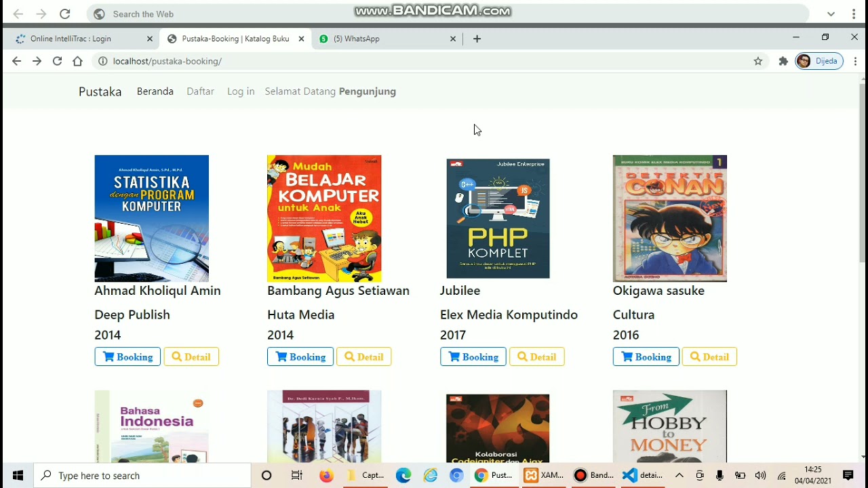The image size is (868, 488).
Task: Open the browser home page icon
Action: [78, 61]
